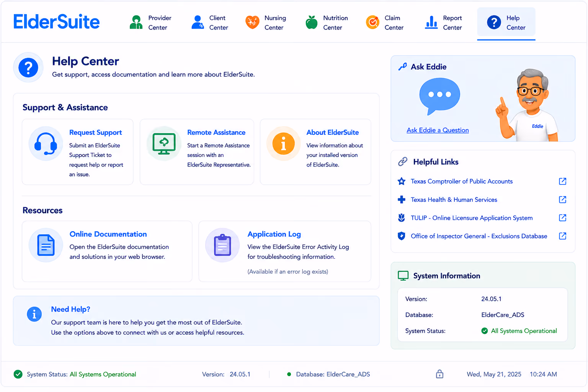The width and height of the screenshot is (588, 392).
Task: Click the Ask Eddie chat bubble icon
Action: pyautogui.click(x=439, y=96)
